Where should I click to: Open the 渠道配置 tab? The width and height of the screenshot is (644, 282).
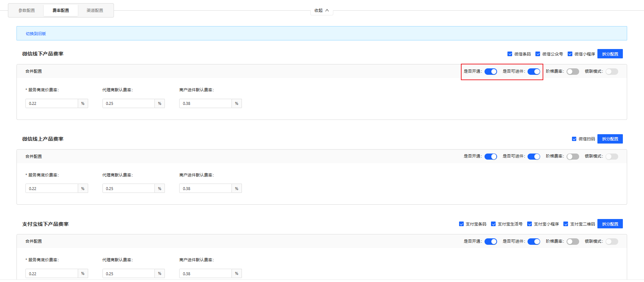95,10
